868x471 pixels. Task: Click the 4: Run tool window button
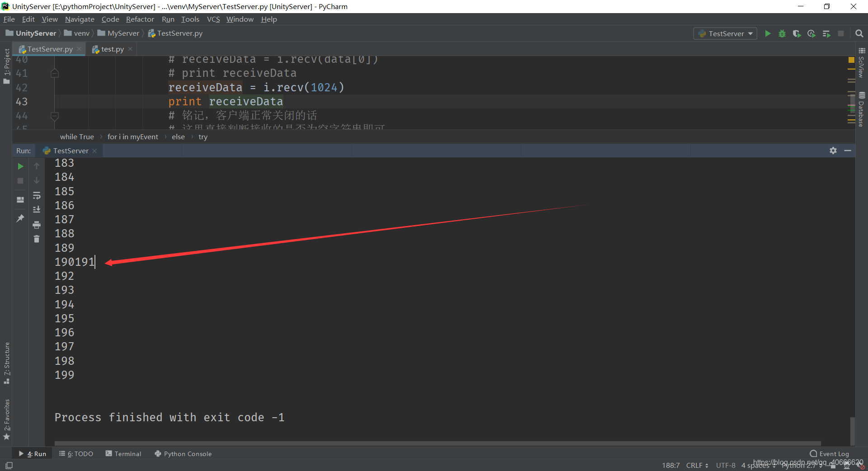coord(33,454)
